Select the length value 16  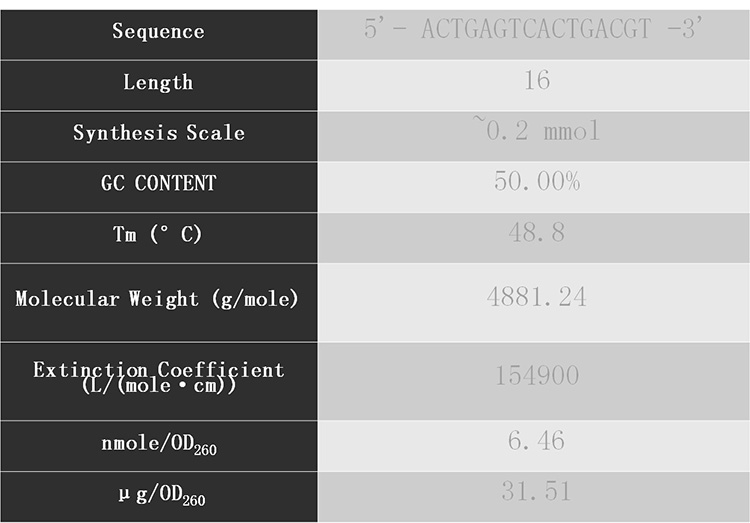point(537,80)
